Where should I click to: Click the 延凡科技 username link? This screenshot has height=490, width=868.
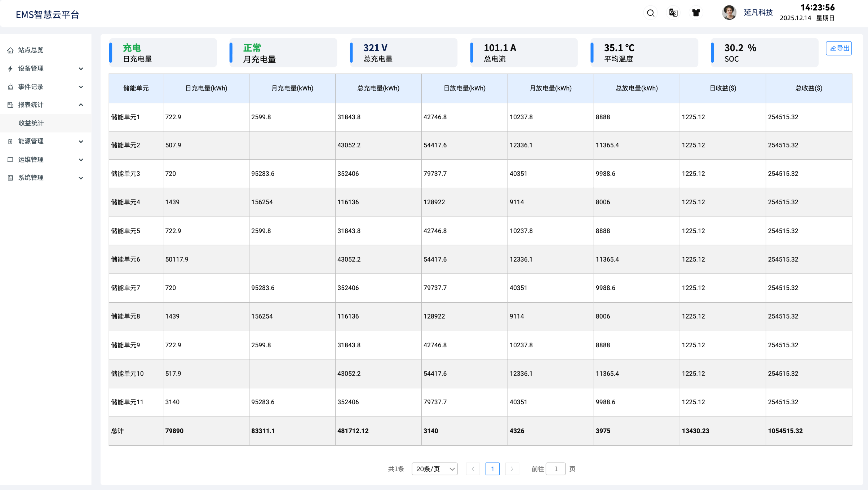click(758, 13)
